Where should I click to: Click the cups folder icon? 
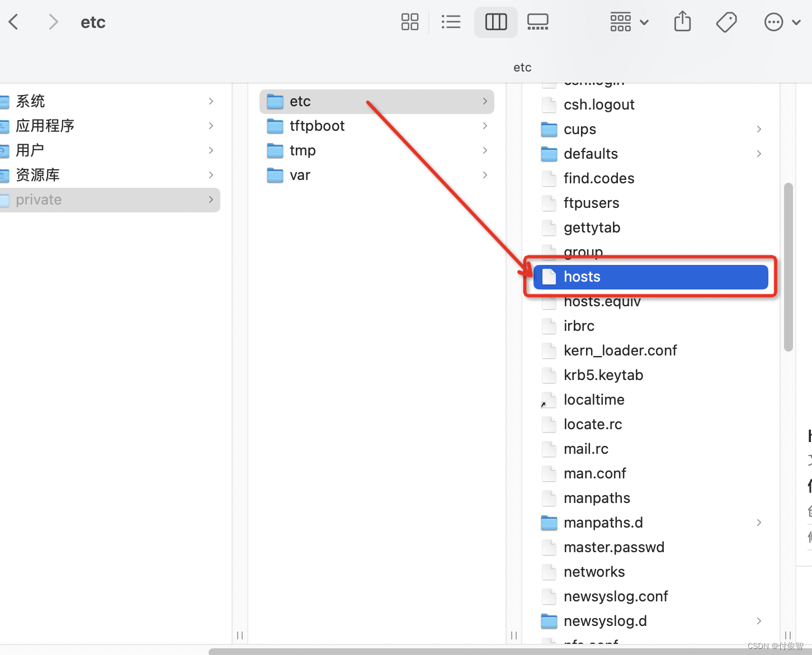pos(549,129)
